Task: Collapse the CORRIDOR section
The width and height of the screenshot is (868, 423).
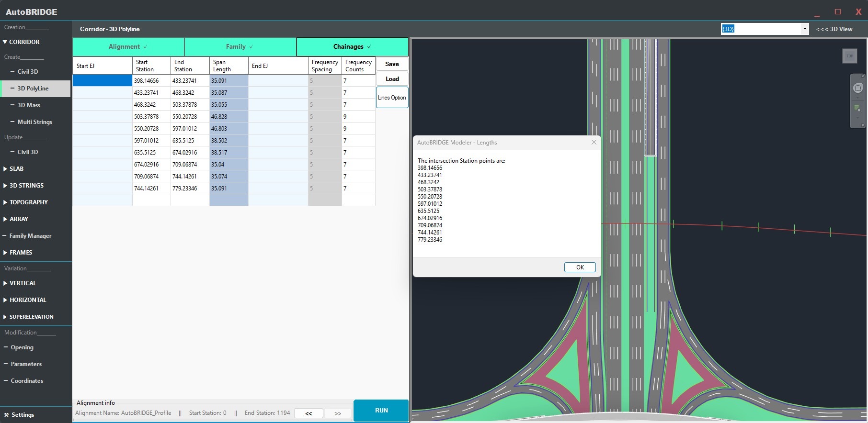Action: tap(21, 42)
